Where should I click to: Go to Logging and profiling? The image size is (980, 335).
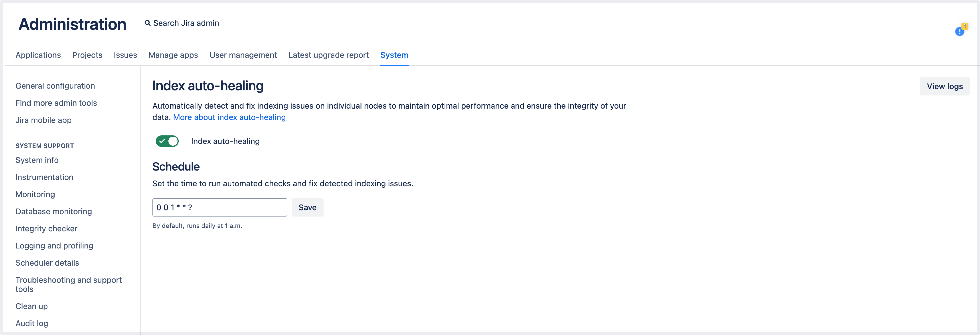(x=54, y=246)
